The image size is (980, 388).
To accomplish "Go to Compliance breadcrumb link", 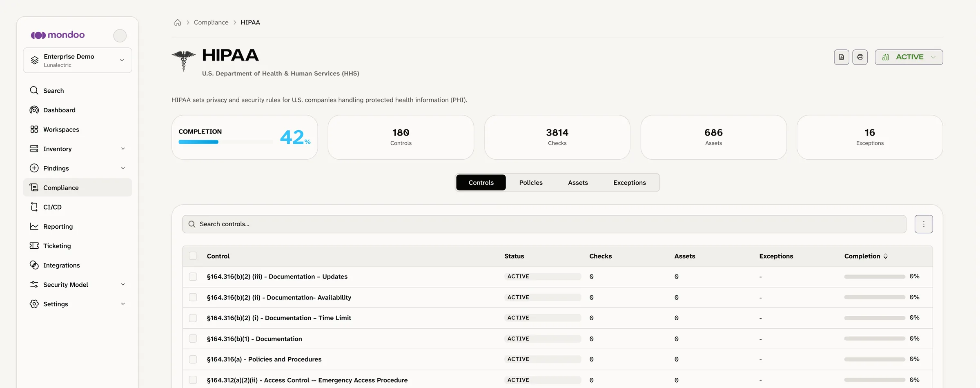I will 211,22.
